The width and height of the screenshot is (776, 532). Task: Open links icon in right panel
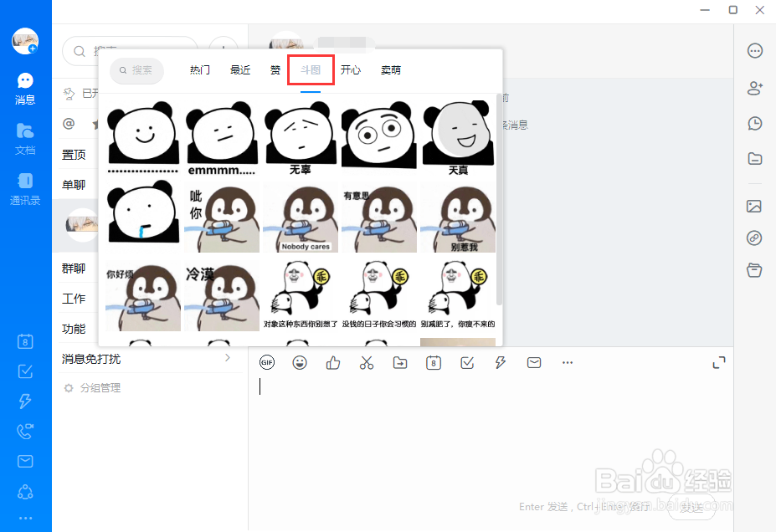[x=754, y=238]
